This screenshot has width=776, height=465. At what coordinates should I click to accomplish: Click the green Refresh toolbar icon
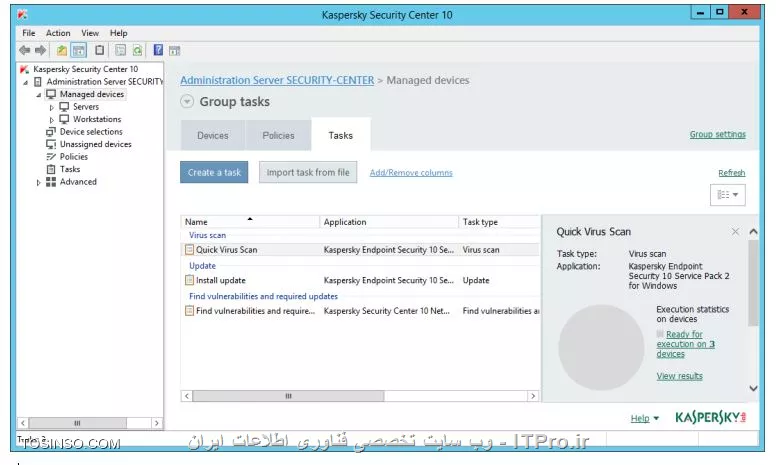click(137, 50)
